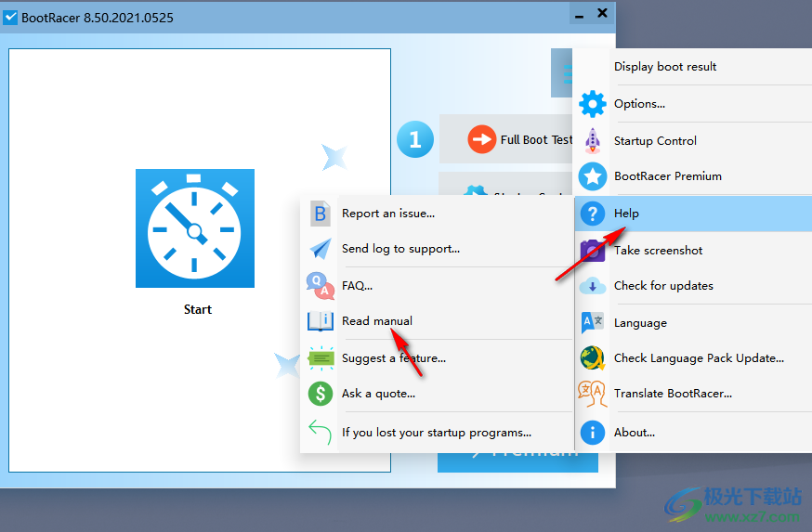
Task: Click the blue Premium button
Action: click(517, 462)
